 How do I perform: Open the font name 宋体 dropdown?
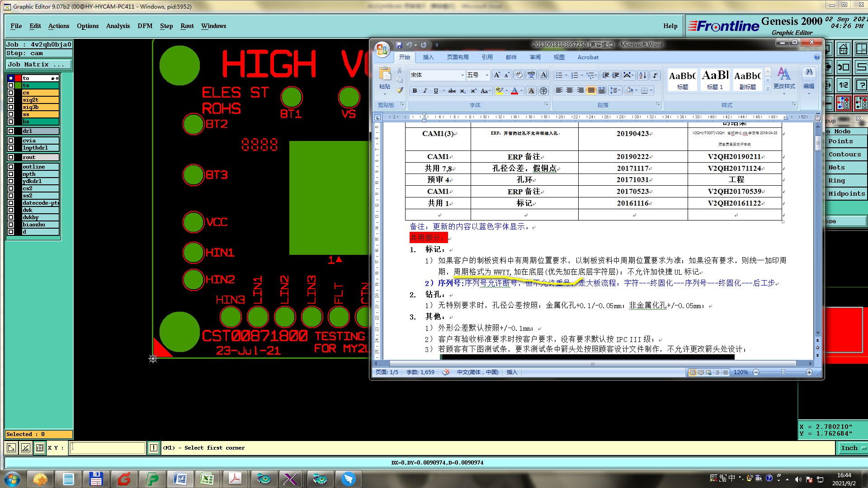462,75
